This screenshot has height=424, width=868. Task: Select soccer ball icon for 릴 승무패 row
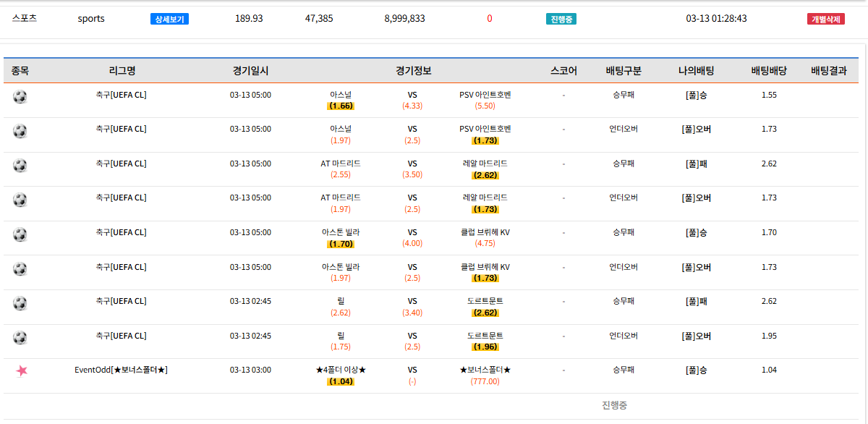click(x=20, y=303)
